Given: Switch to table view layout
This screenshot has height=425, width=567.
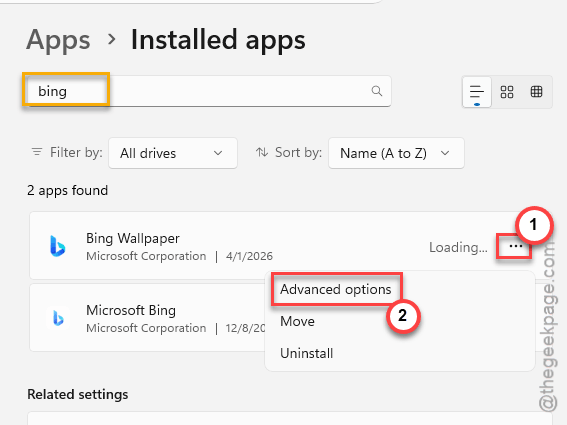Looking at the screenshot, I should point(536,92).
